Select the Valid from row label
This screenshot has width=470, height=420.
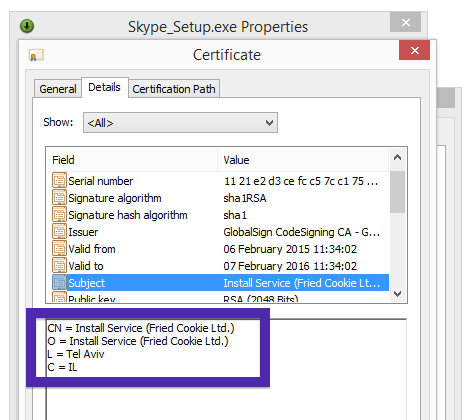click(x=92, y=249)
